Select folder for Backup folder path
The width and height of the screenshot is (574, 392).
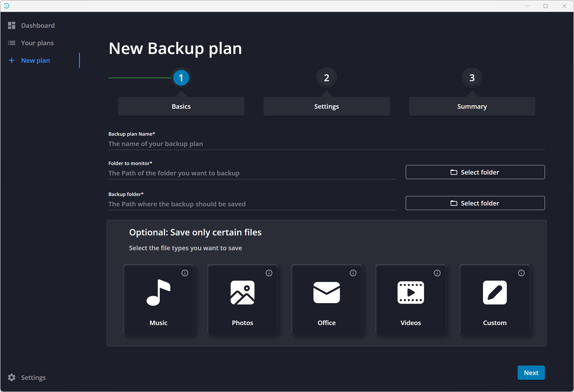475,203
